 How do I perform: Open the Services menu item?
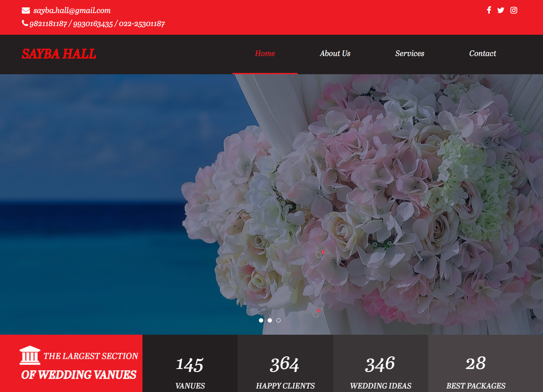pos(410,53)
